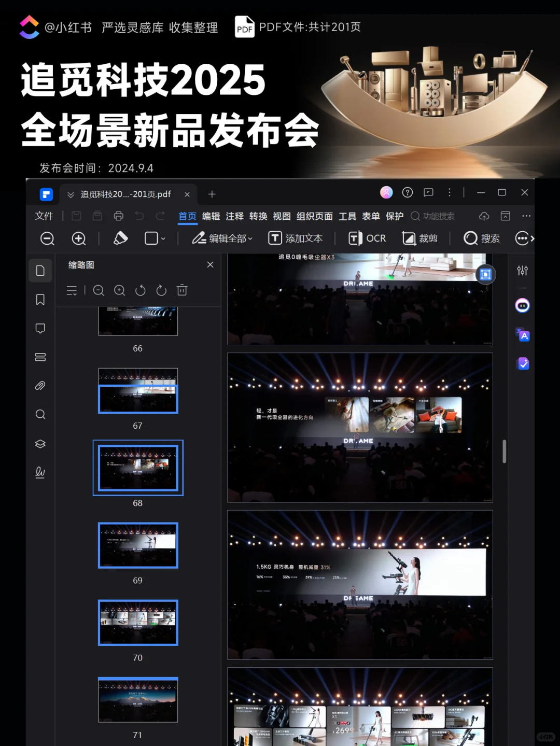Click the 添加文本 button
Viewport: 560px width, 746px height.
tap(296, 238)
